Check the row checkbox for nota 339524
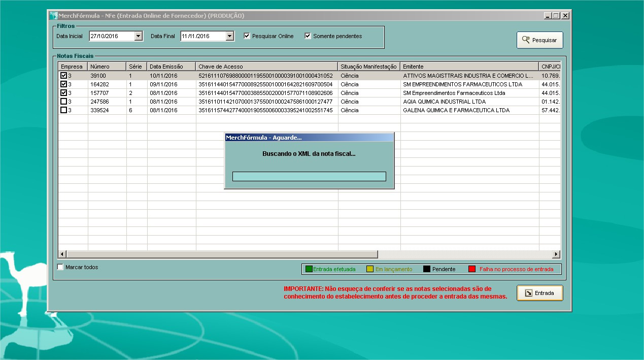The image size is (644, 360). tap(63, 110)
